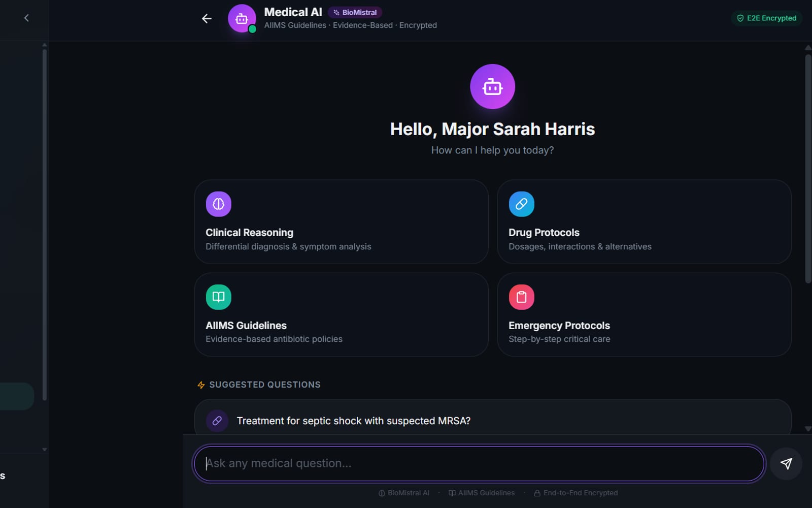Image resolution: width=812 pixels, height=508 pixels.
Task: Click the chat scrollbar down arrow
Action: pos(808,429)
